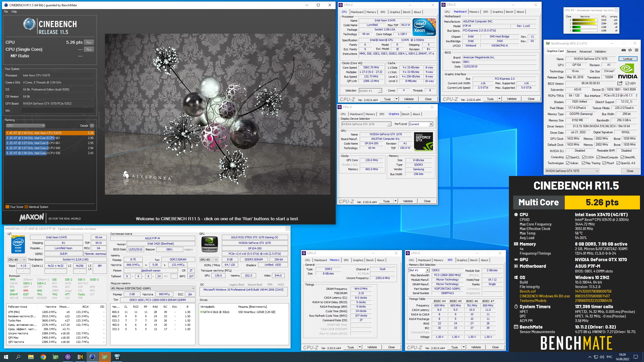This screenshot has width=644, height=362.
Task: Toggle the Vulkan checkbox in GPU-Z
Action: pyautogui.click(x=568, y=163)
